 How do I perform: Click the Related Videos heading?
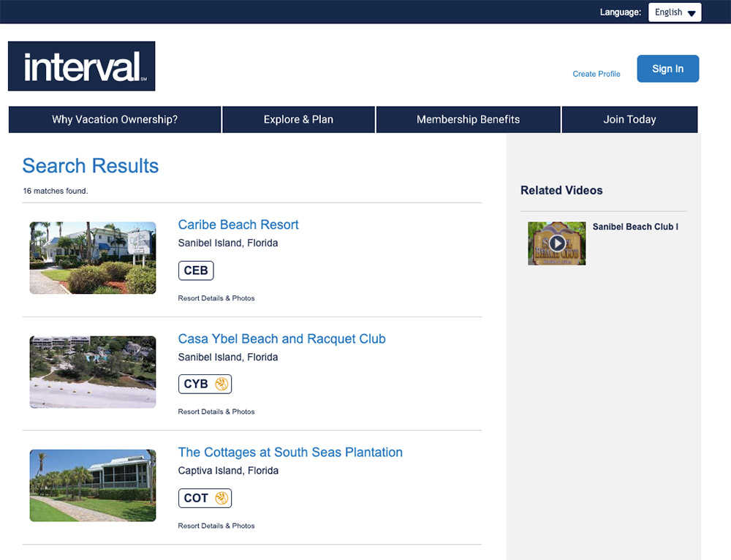pyautogui.click(x=561, y=190)
